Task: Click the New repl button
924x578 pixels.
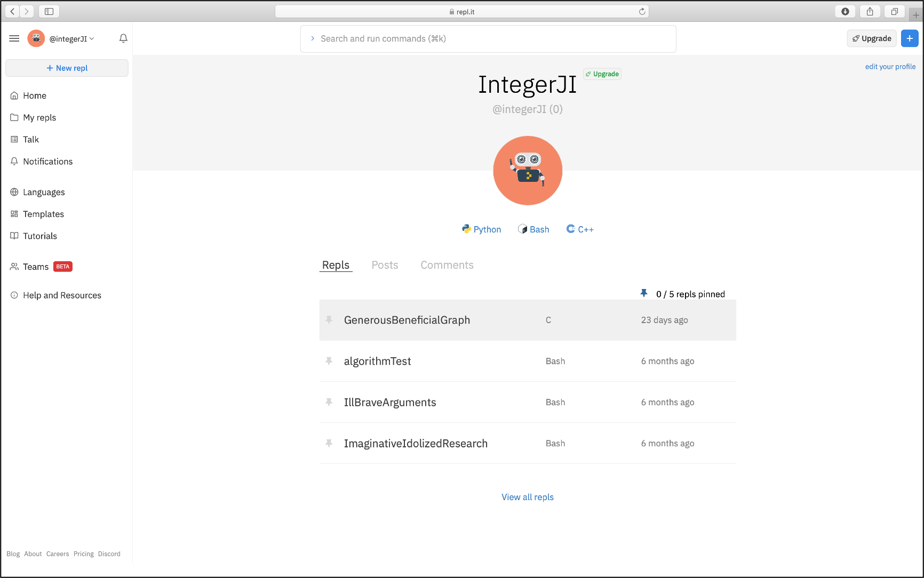Action: 67,68
